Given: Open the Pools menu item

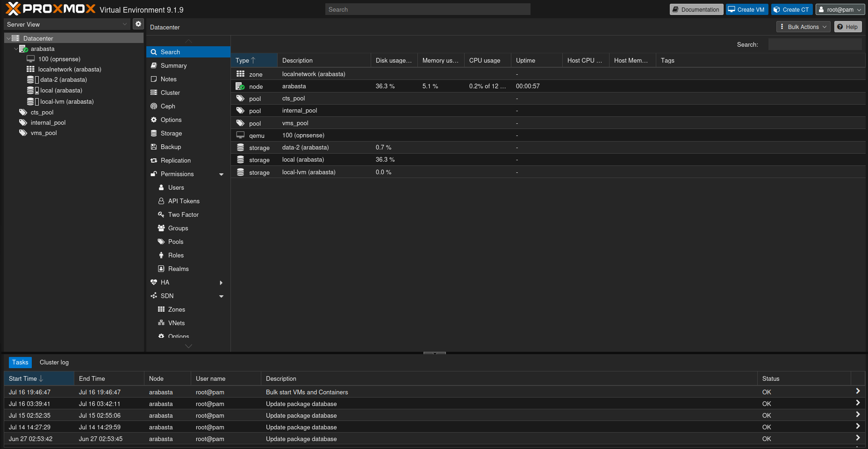Looking at the screenshot, I should pyautogui.click(x=188, y=242).
